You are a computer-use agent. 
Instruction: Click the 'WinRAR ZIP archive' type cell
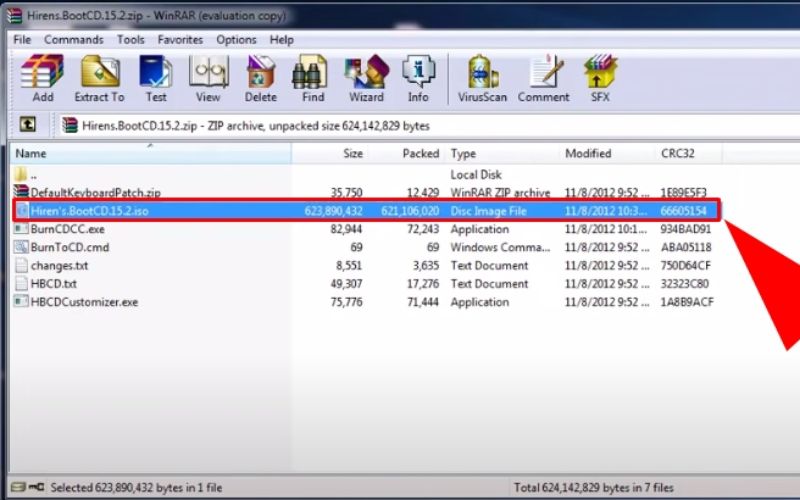tap(500, 192)
